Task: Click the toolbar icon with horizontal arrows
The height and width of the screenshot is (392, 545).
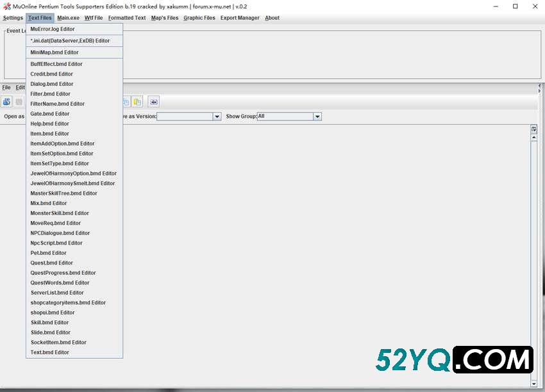Action: [154, 102]
